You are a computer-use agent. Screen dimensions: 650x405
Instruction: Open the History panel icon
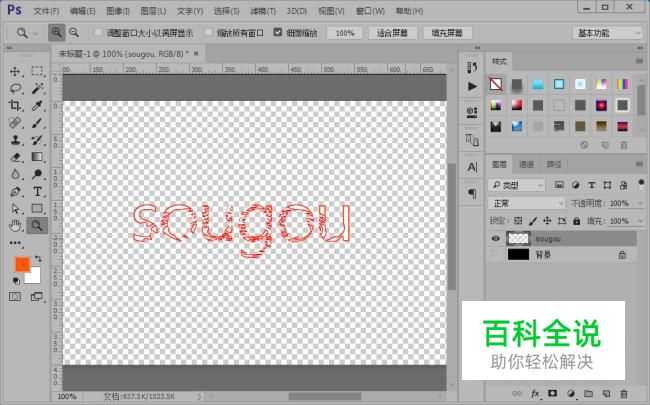pyautogui.click(x=472, y=67)
